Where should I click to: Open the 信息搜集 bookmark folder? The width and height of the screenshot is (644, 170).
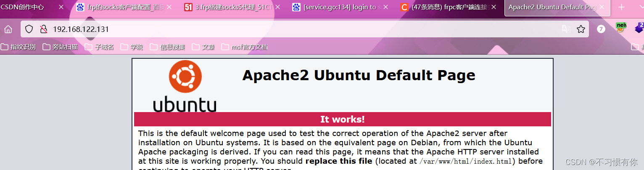point(167,47)
